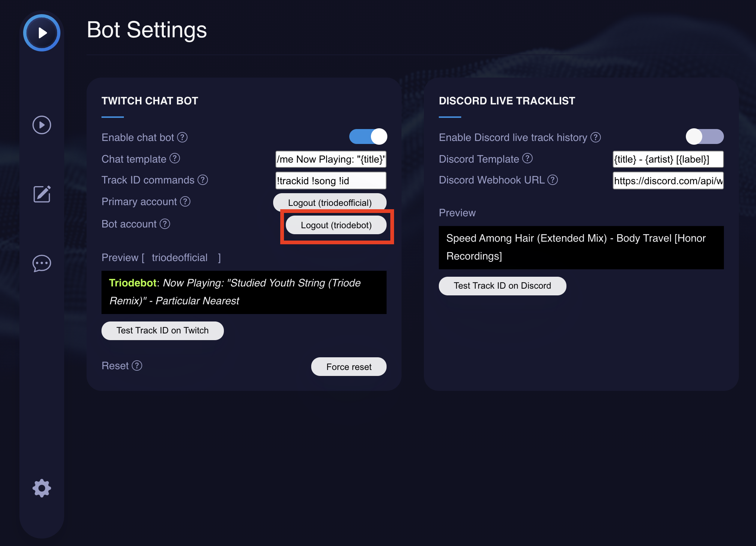Open the player section from sidebar

coord(42,125)
